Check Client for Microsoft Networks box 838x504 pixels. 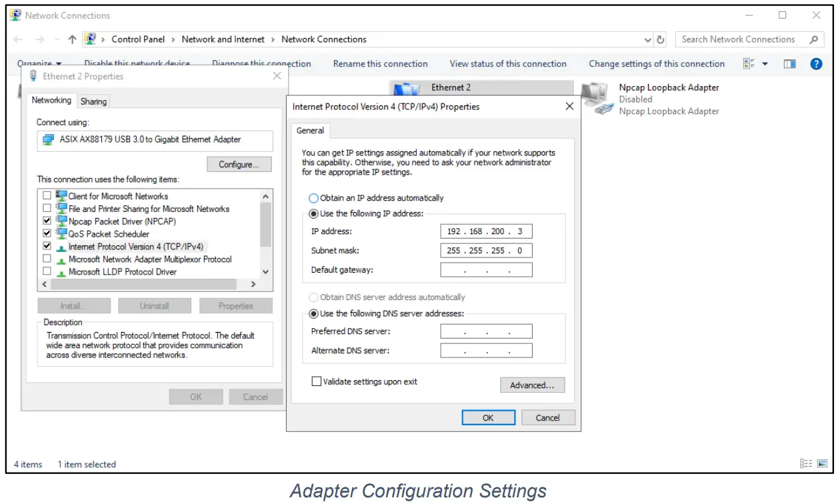tap(47, 196)
